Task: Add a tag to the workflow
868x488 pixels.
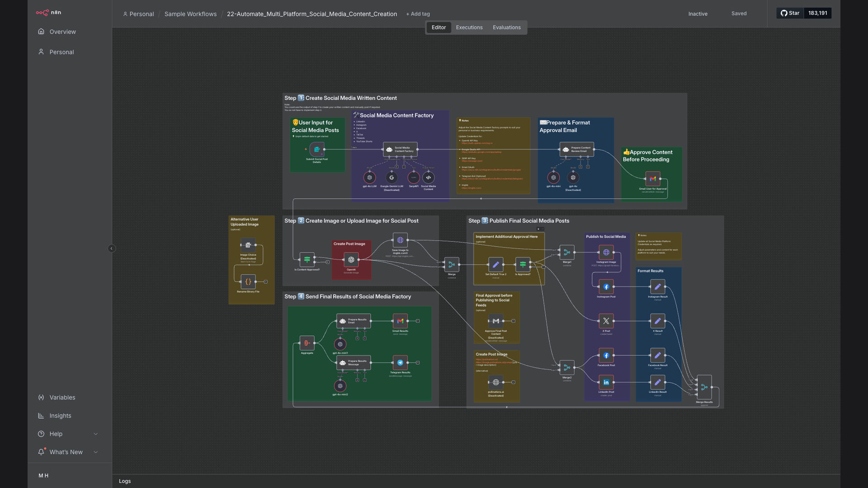Action: 418,14
